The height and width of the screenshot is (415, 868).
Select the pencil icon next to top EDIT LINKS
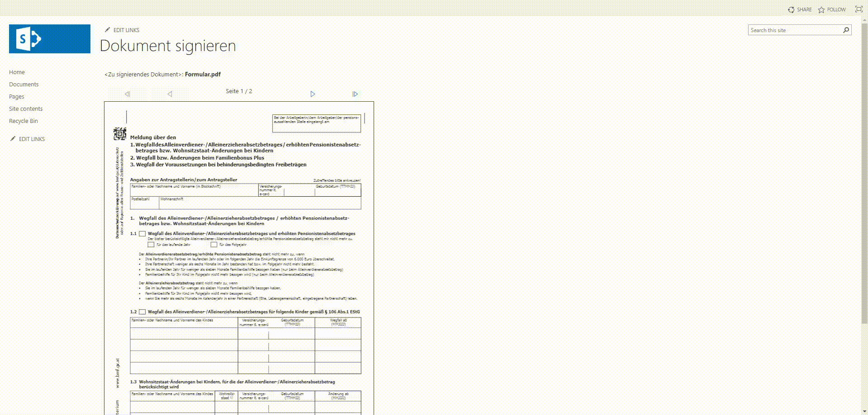coord(108,29)
